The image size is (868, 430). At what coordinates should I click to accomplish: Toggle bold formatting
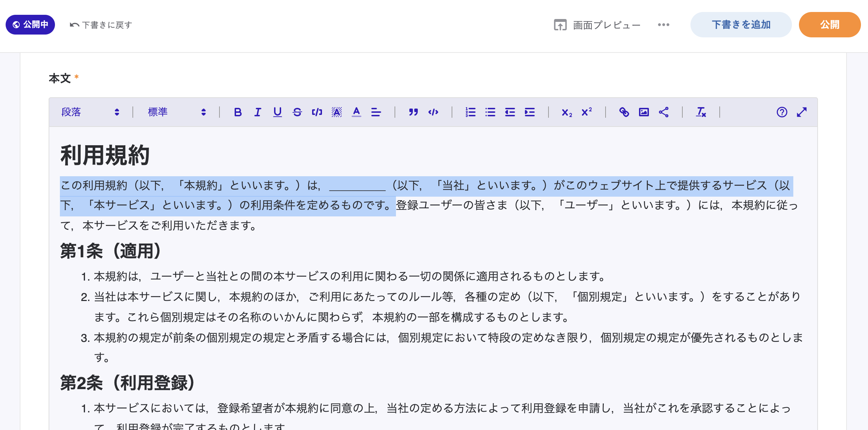click(238, 112)
